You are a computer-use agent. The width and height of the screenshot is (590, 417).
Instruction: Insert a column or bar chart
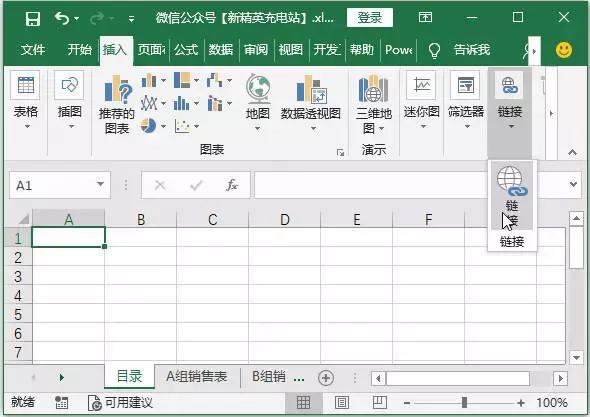click(x=153, y=80)
